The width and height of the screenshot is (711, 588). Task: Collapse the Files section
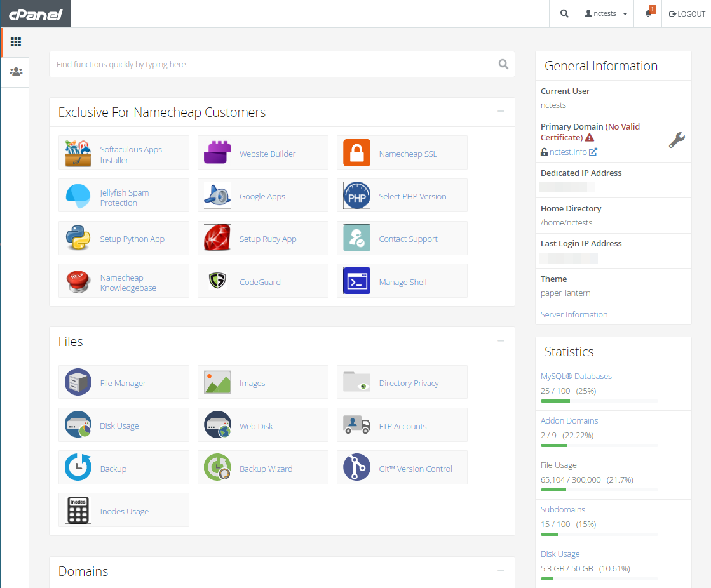pos(501,340)
